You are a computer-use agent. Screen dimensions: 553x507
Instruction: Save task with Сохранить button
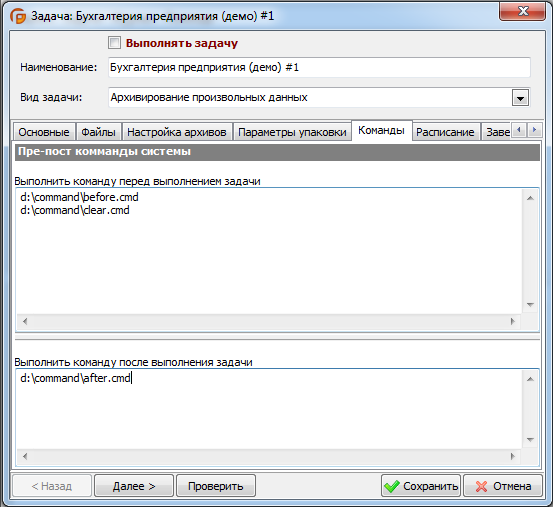coord(421,486)
